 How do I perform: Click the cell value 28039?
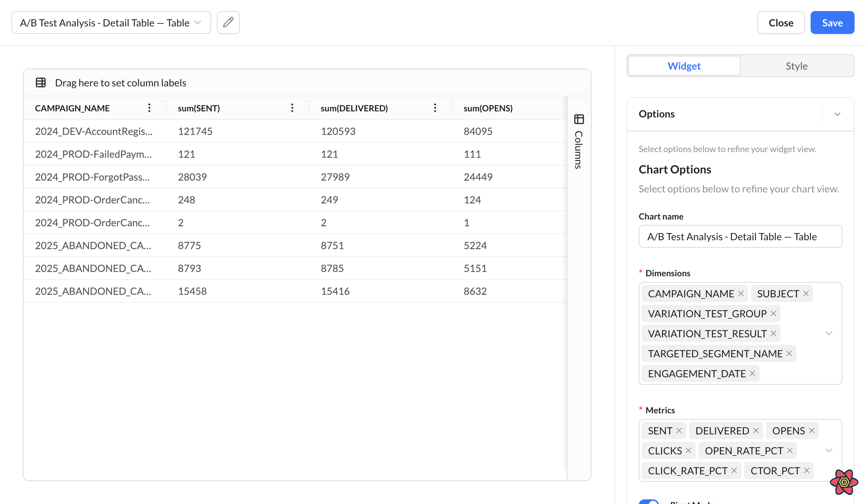click(192, 177)
